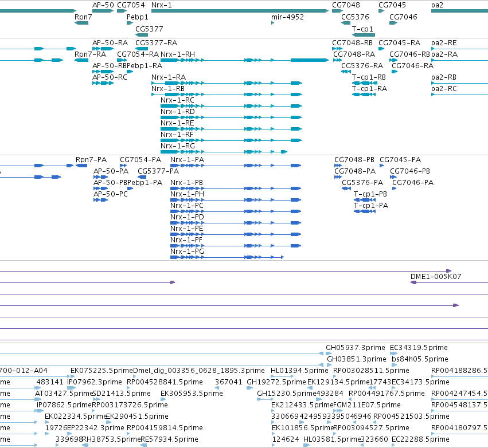
Task: Click transcript T-cp1-RA
Action: click(x=369, y=89)
